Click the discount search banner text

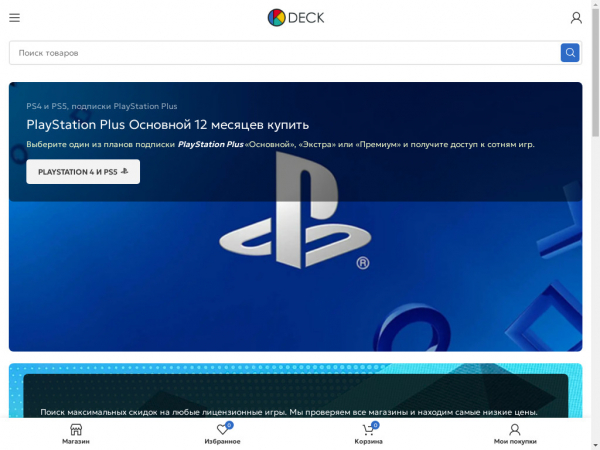click(x=289, y=412)
